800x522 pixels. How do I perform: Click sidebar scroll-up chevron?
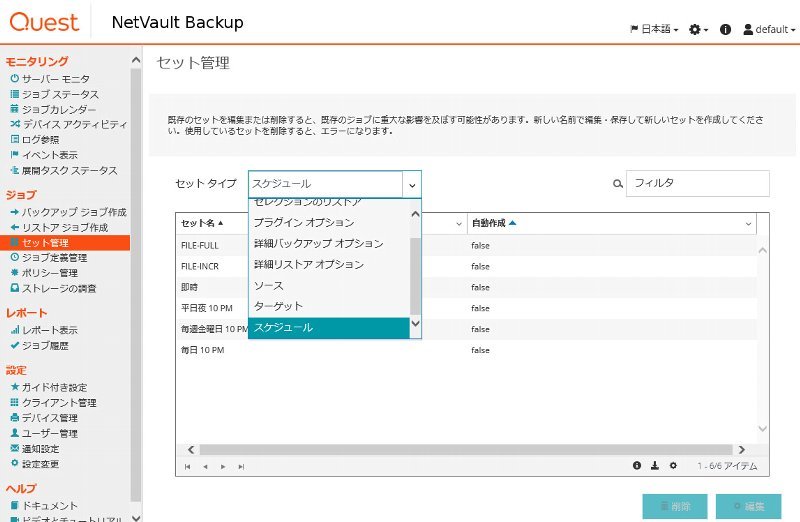(136, 60)
